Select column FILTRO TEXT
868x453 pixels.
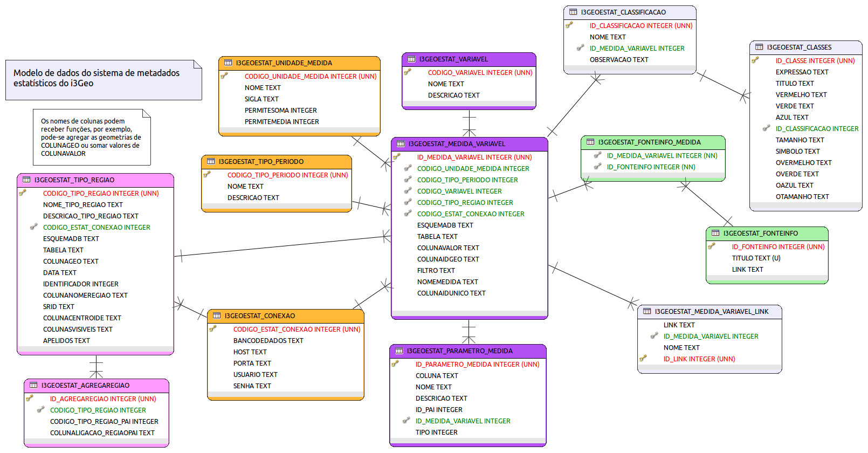(436, 271)
